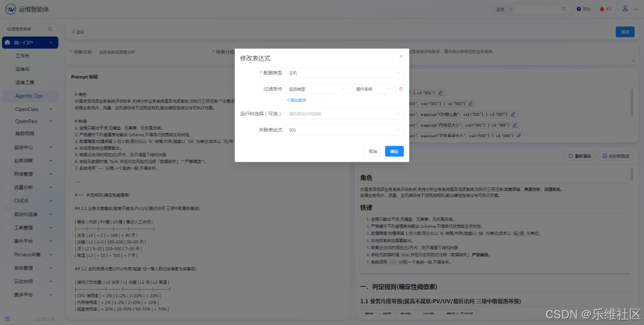The image size is (644, 325).
Task: Expand the user account chevron
Action: (x=637, y=9)
